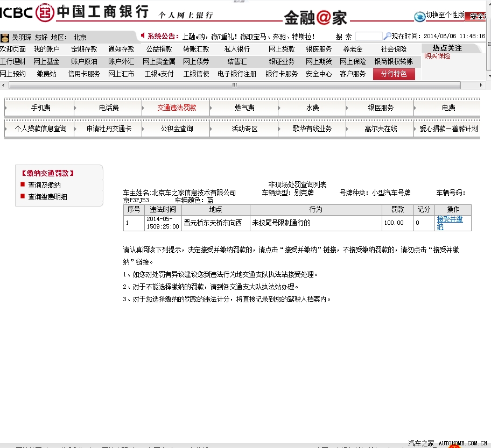Open 缴费站 menu

pyautogui.click(x=47, y=74)
